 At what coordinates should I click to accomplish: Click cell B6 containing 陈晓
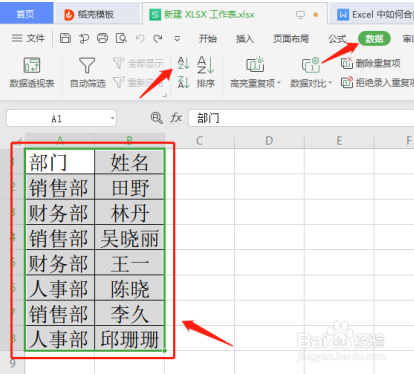129,288
